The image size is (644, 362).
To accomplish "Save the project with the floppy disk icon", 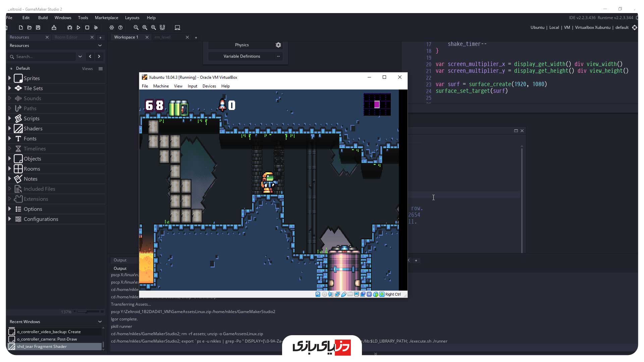I will (x=38, y=27).
